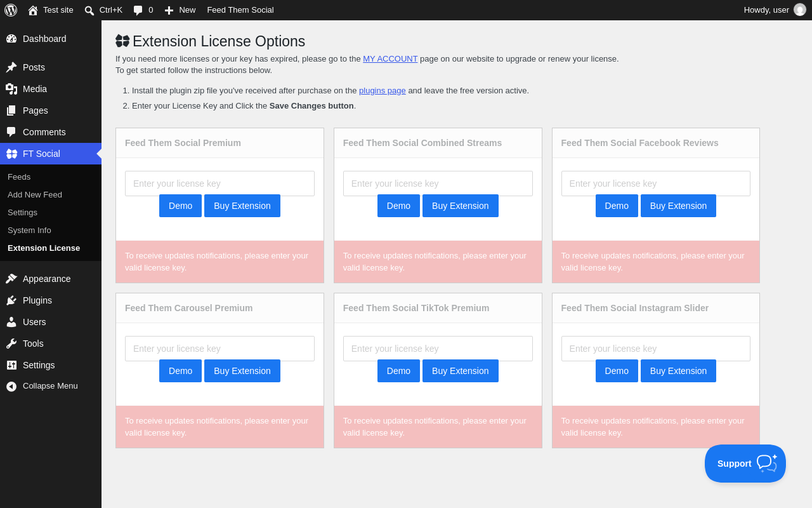Click Demo for Feed Them Carousel Premium
Screen dimensions: 812x508
coord(180,371)
